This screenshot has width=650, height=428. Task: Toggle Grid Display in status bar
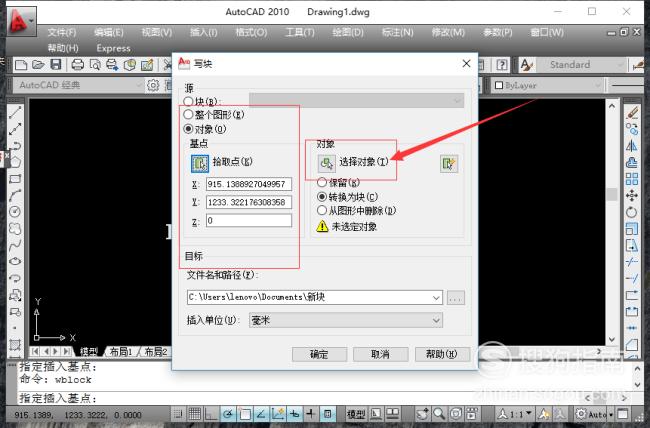tap(195, 413)
